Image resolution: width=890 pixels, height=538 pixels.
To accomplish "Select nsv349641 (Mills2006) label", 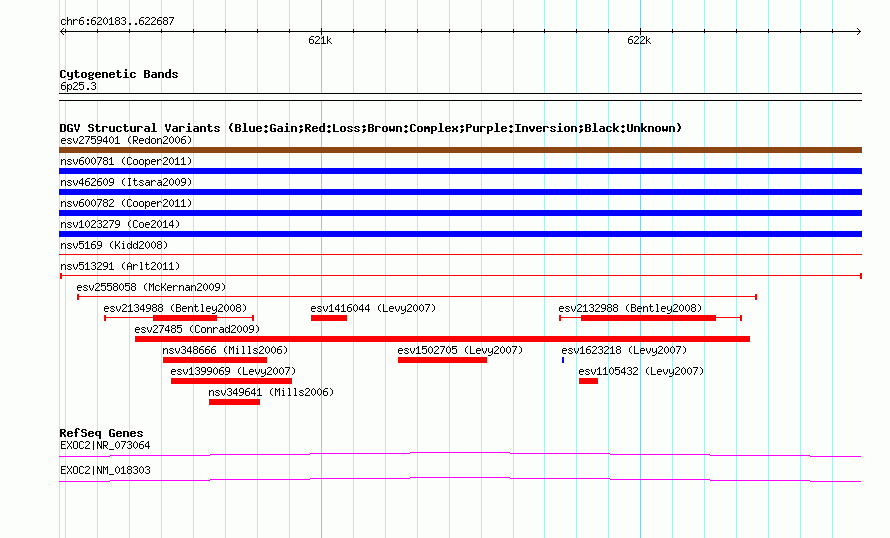I will click(271, 392).
